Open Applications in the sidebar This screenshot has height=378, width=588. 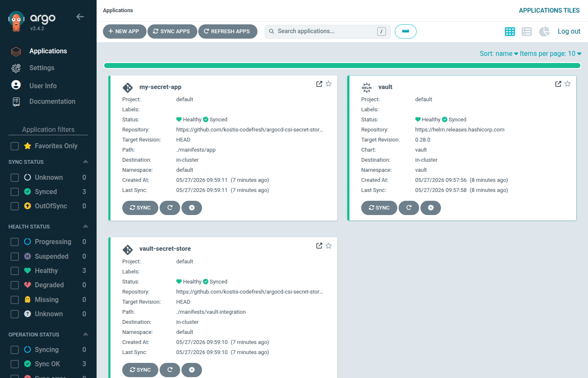[x=48, y=51]
